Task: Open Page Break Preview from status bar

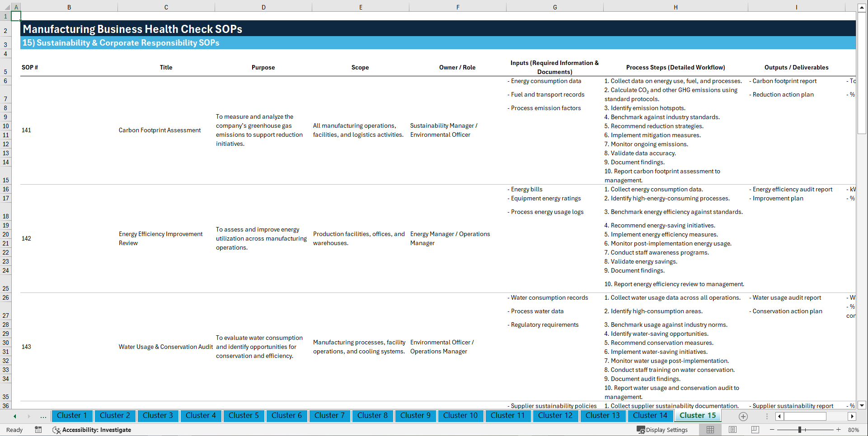Action: pos(755,429)
